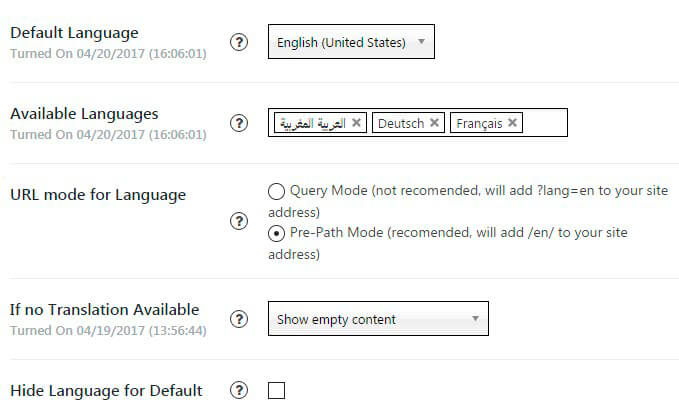
Task: Show help for Hide Language for Default
Action: tap(239, 390)
